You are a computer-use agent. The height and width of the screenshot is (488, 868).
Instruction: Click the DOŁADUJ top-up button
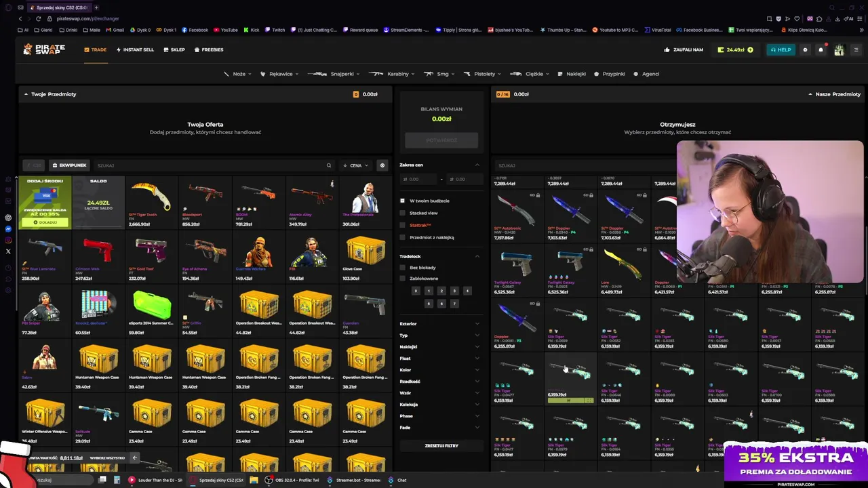(x=45, y=222)
